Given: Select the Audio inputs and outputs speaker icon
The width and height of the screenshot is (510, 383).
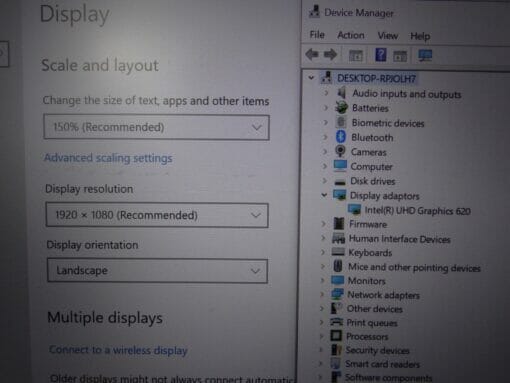Looking at the screenshot, I should [x=342, y=93].
